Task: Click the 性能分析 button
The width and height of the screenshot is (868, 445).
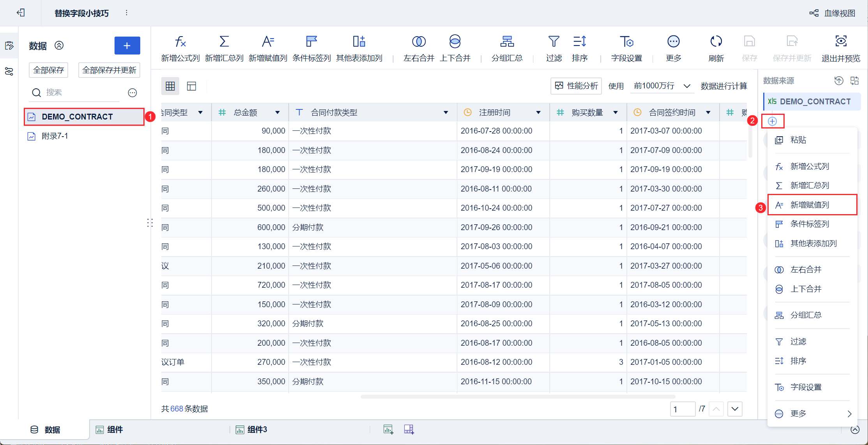Action: (576, 86)
